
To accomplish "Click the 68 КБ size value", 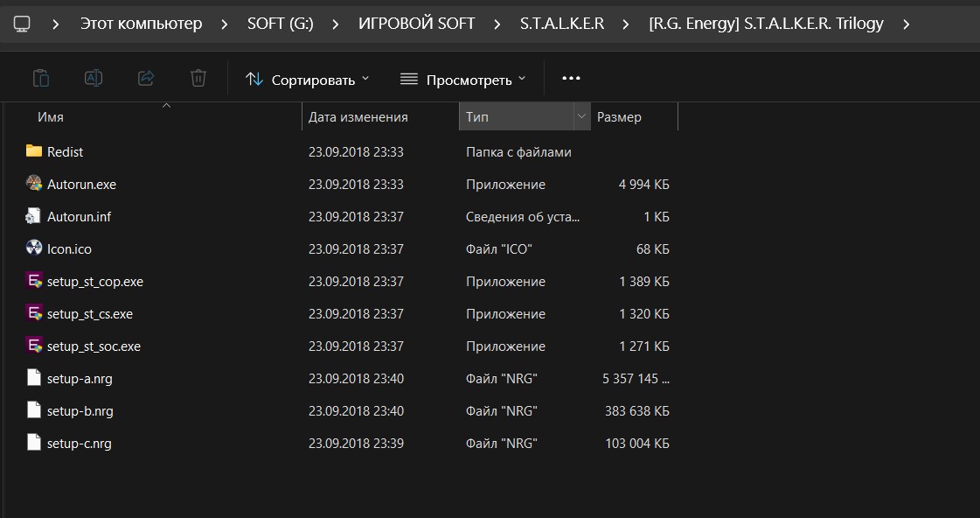I will [652, 249].
